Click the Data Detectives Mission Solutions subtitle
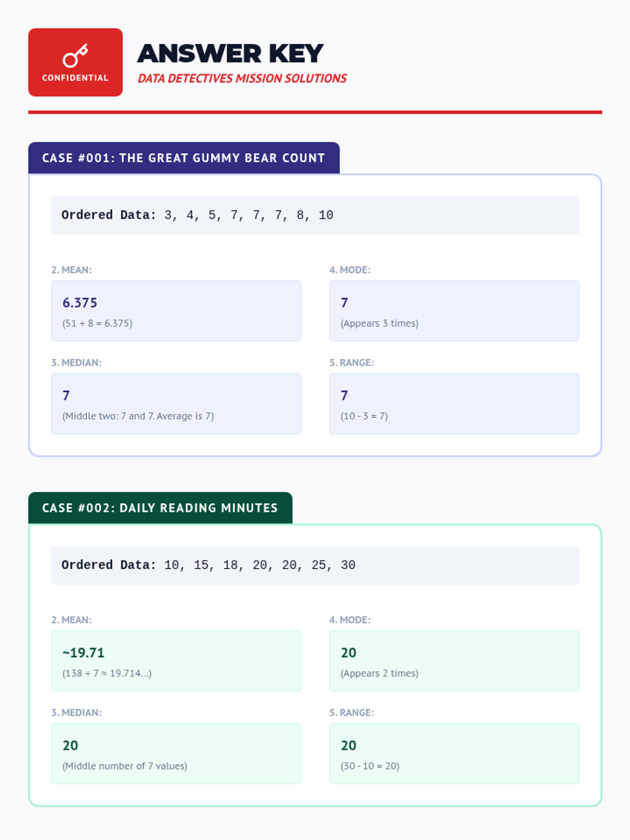 point(242,79)
